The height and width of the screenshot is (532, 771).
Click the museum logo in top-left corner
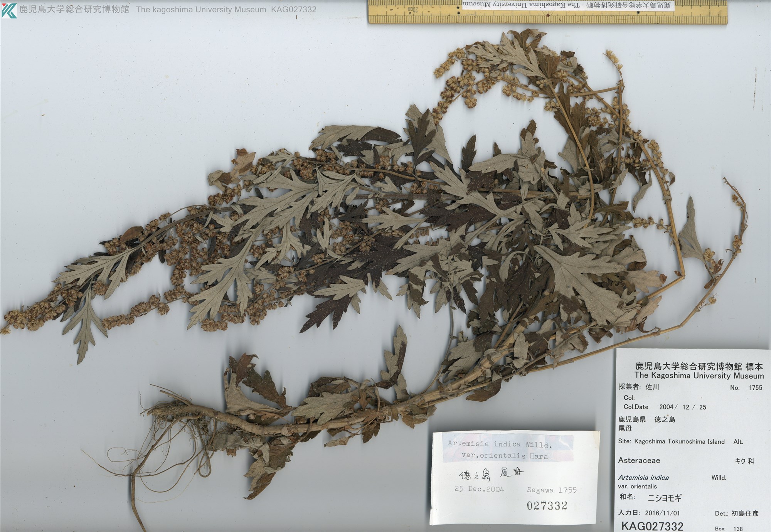click(8, 9)
